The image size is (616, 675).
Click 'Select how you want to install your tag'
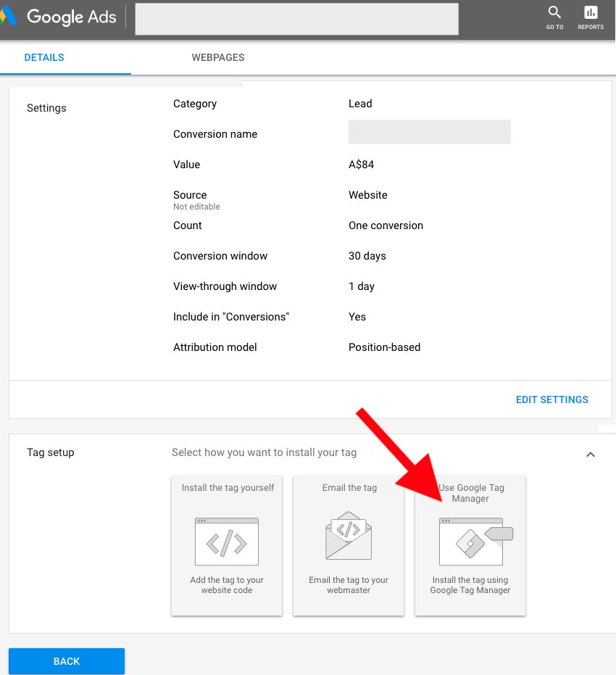point(264,452)
